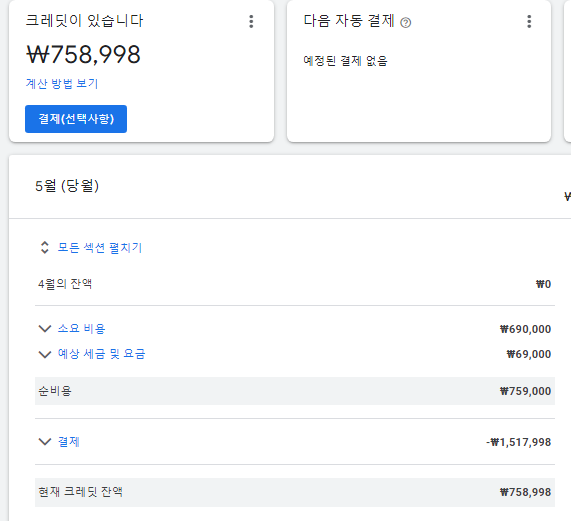The height and width of the screenshot is (521, 571).
Task: Open the 계산 방법 보기 link
Action: [x=62, y=83]
